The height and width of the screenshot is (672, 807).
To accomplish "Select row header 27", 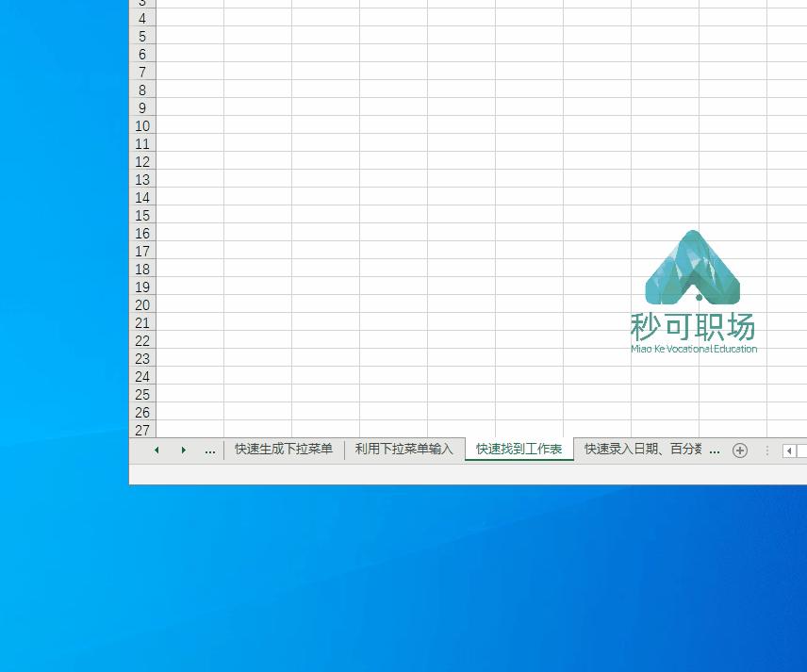I will pyautogui.click(x=142, y=431).
